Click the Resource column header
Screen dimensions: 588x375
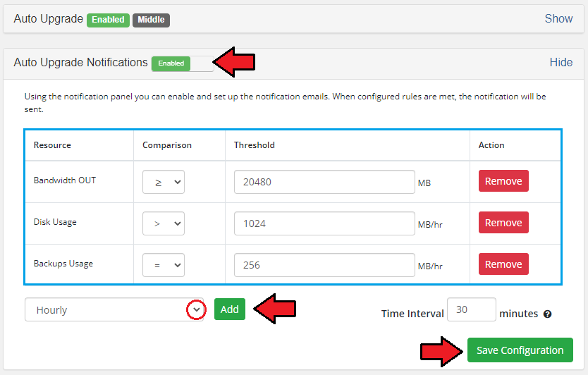tap(52, 145)
